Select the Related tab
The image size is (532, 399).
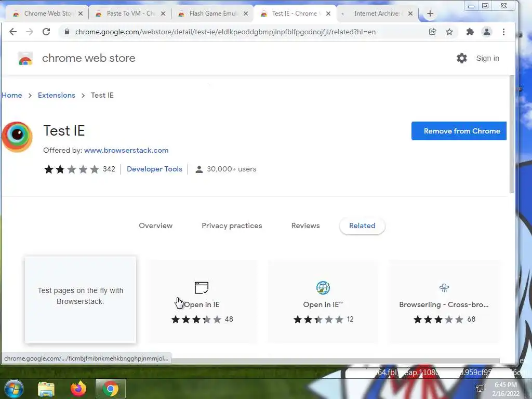[x=362, y=225]
